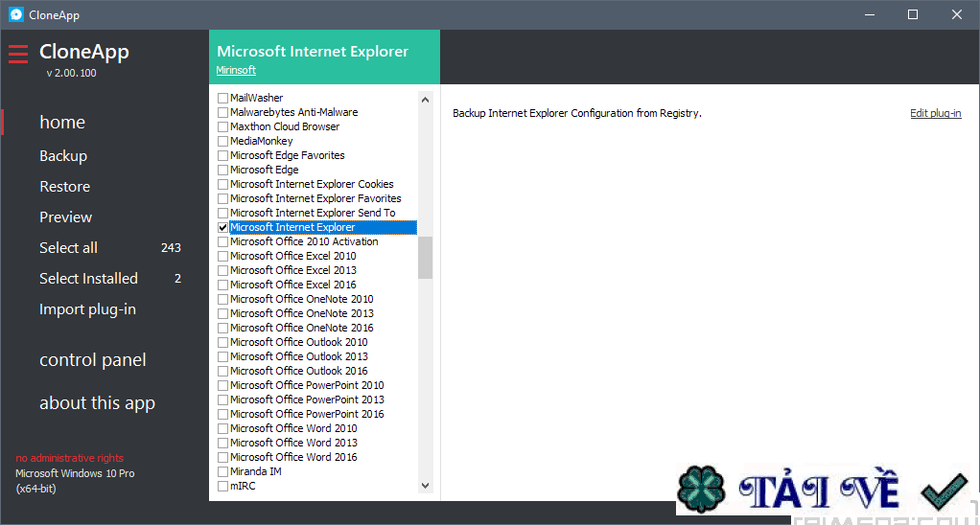The height and width of the screenshot is (525, 980).
Task: Go to the home menu entry
Action: pyautogui.click(x=62, y=123)
